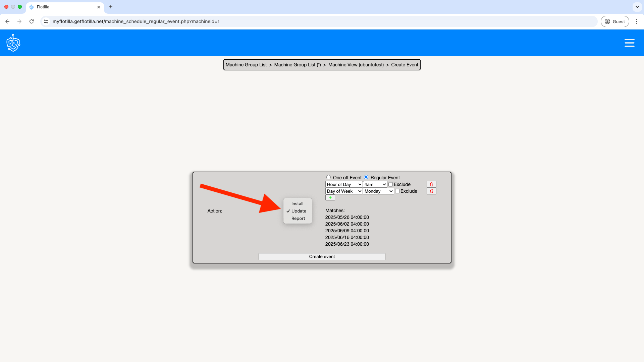Go back to previous page
The height and width of the screenshot is (362, 644).
(x=7, y=21)
